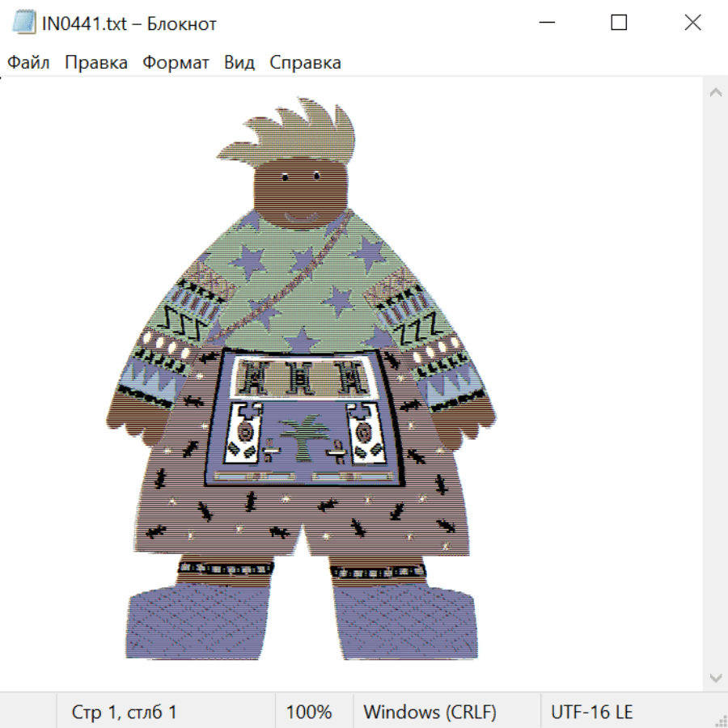Expand the Формат menu
Image resolution: width=728 pixels, height=728 pixels.
(176, 63)
